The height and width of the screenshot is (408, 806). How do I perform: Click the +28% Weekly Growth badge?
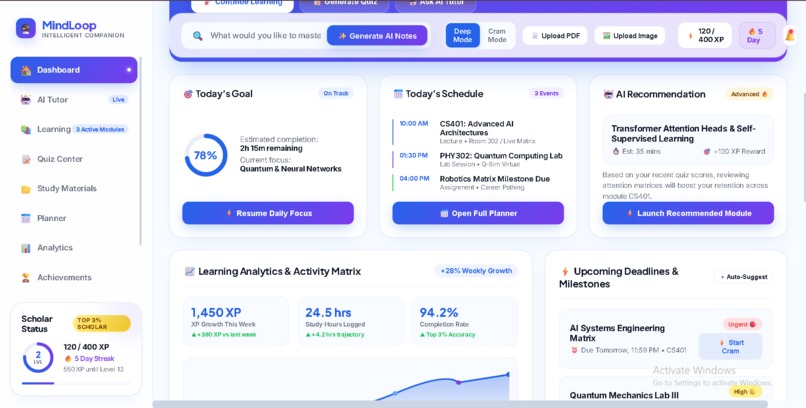coord(476,271)
